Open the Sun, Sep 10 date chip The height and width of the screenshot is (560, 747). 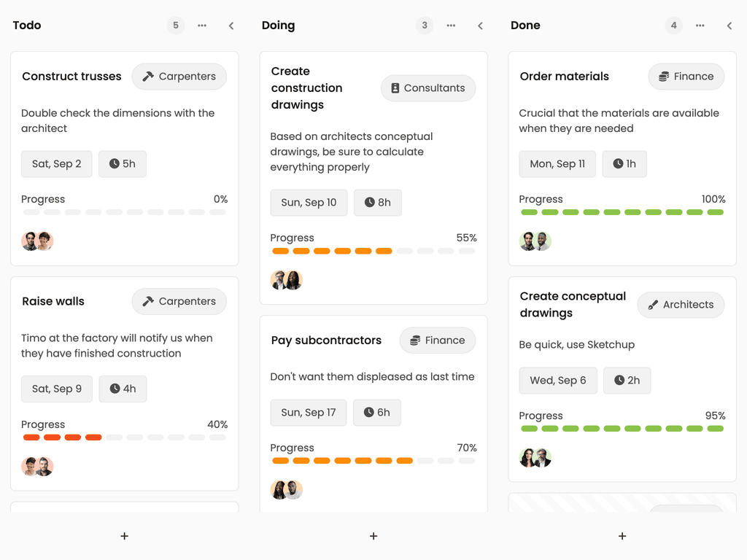[x=309, y=203]
